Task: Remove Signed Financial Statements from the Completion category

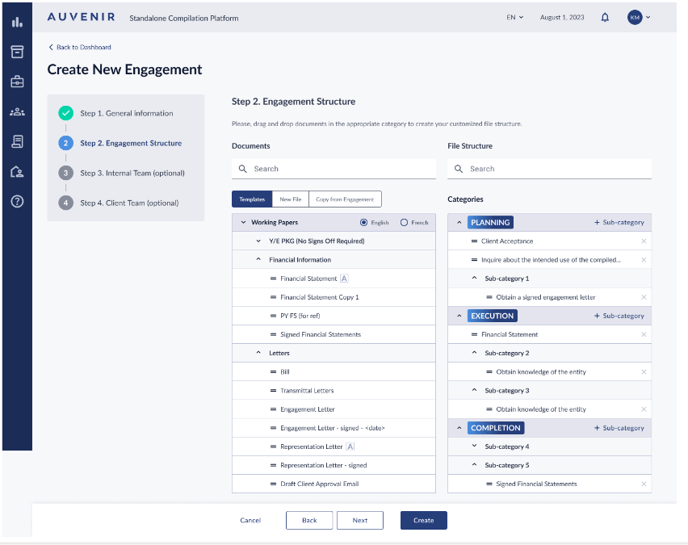Action: coord(643,484)
